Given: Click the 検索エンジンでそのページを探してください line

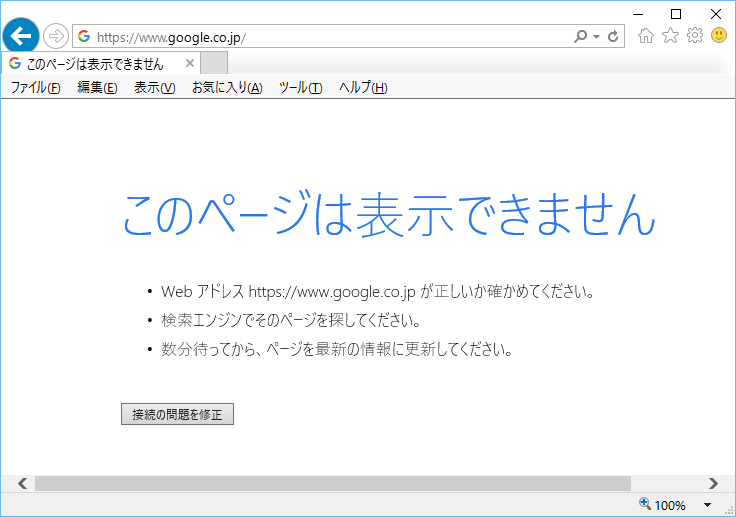Looking at the screenshot, I should pyautogui.click(x=291, y=321).
